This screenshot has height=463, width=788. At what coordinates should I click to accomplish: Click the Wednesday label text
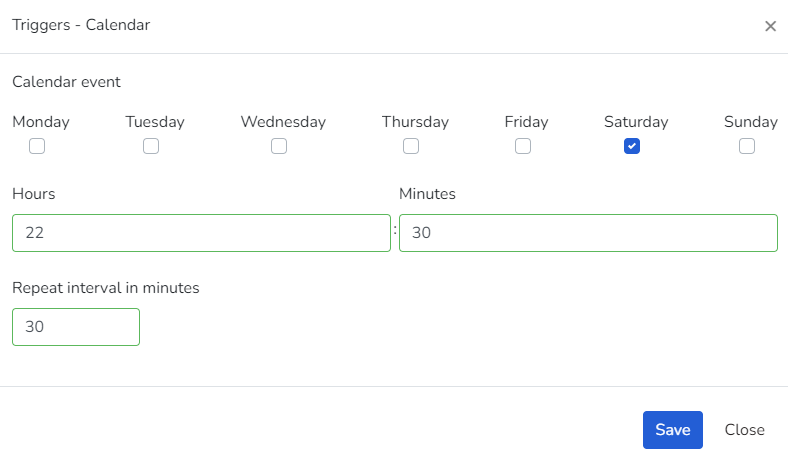283,122
